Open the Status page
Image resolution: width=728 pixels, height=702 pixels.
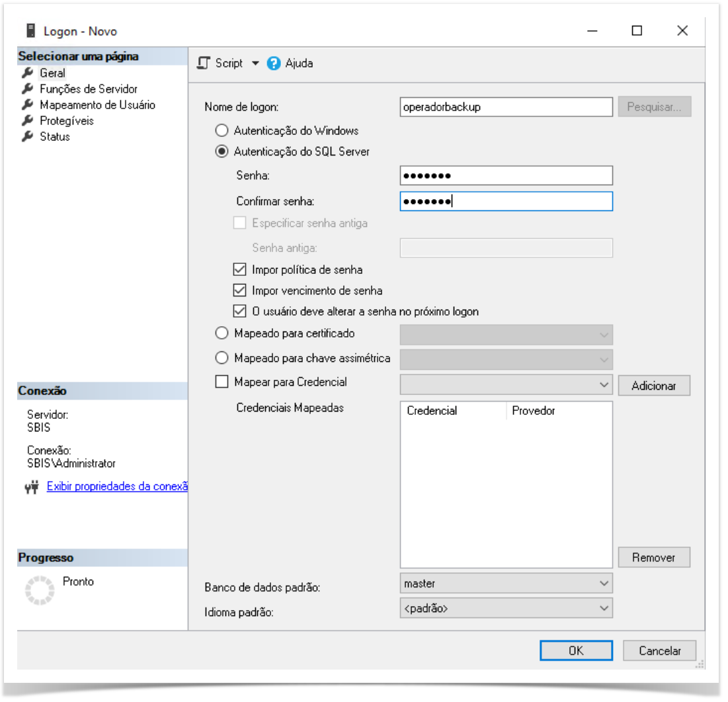(x=54, y=136)
